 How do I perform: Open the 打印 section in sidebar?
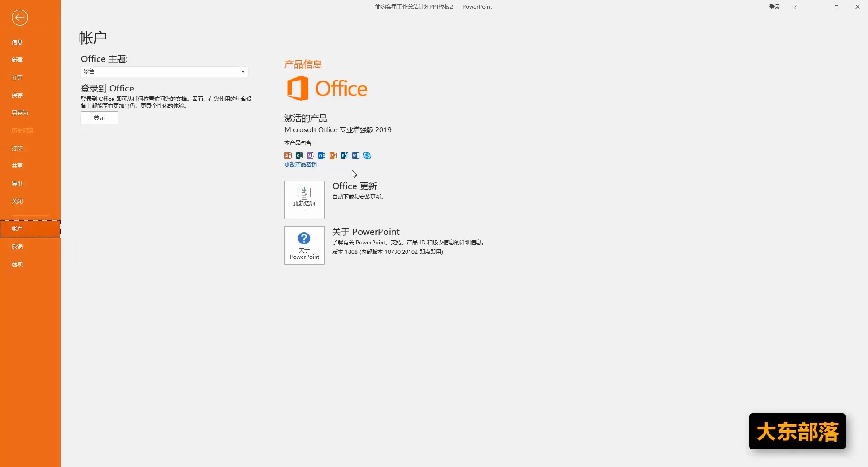pos(17,148)
